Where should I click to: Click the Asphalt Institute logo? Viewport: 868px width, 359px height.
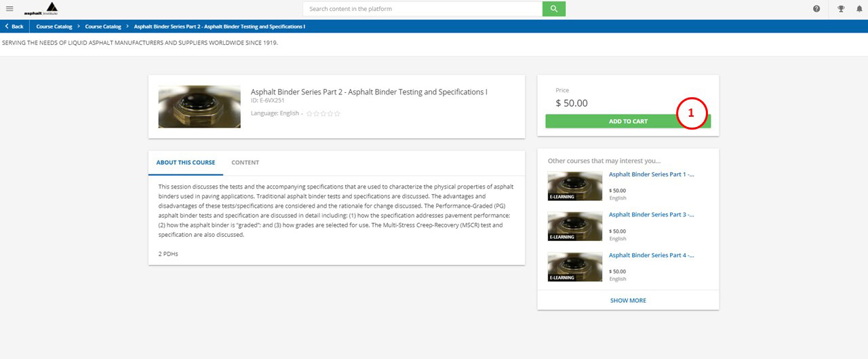(42, 9)
